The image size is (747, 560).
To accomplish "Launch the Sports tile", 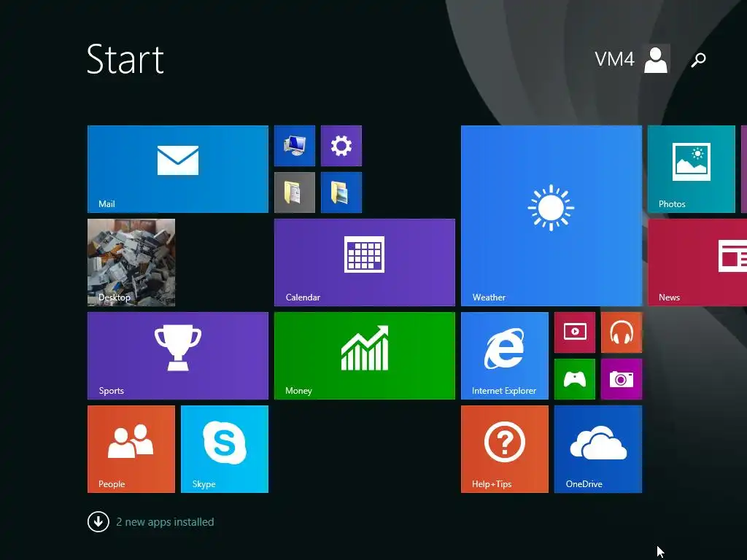I will [x=178, y=356].
